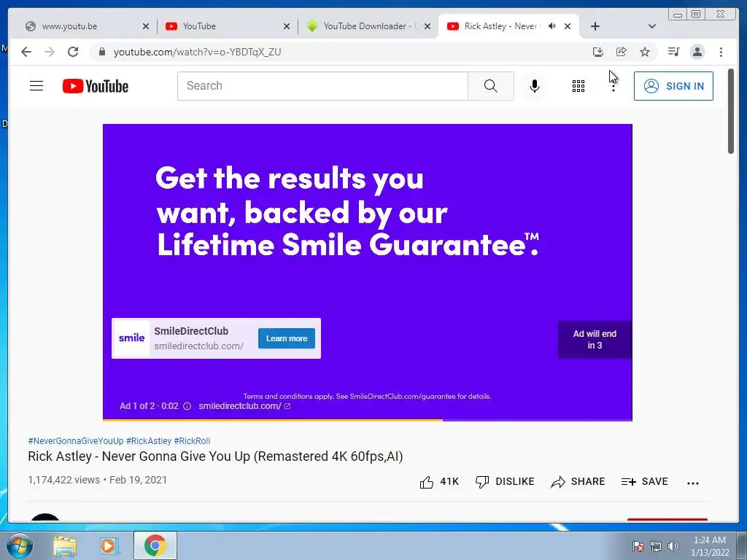This screenshot has width=747, height=560.
Task: SAVE video to a playlist
Action: 644,482
